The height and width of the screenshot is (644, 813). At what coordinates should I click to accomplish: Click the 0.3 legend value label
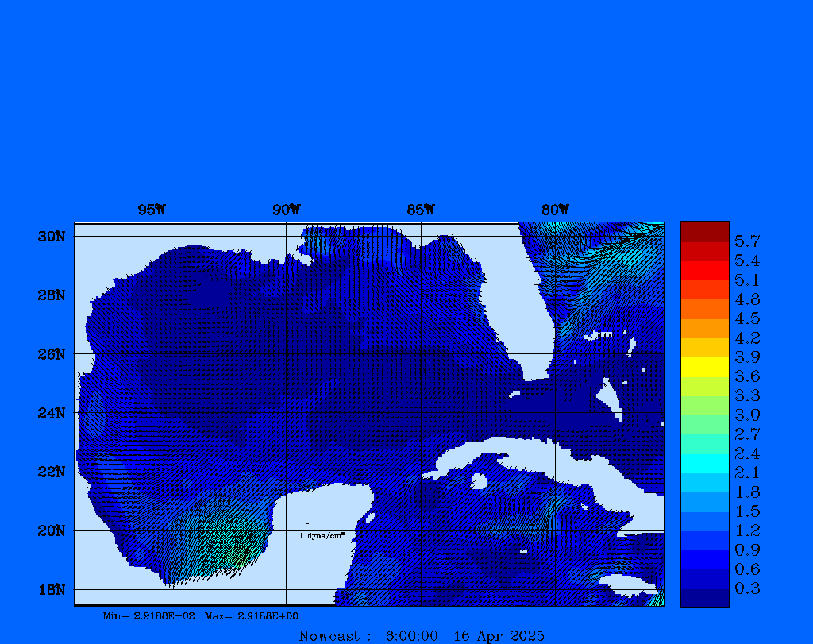click(747, 588)
